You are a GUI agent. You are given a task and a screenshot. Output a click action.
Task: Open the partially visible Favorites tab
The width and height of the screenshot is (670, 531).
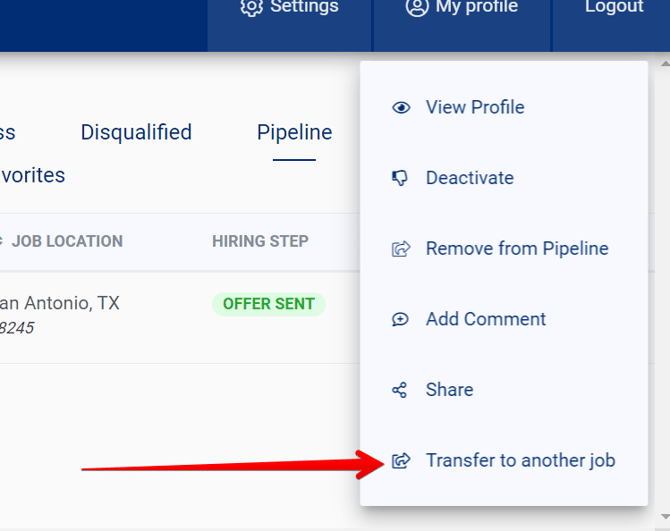[x=33, y=176]
